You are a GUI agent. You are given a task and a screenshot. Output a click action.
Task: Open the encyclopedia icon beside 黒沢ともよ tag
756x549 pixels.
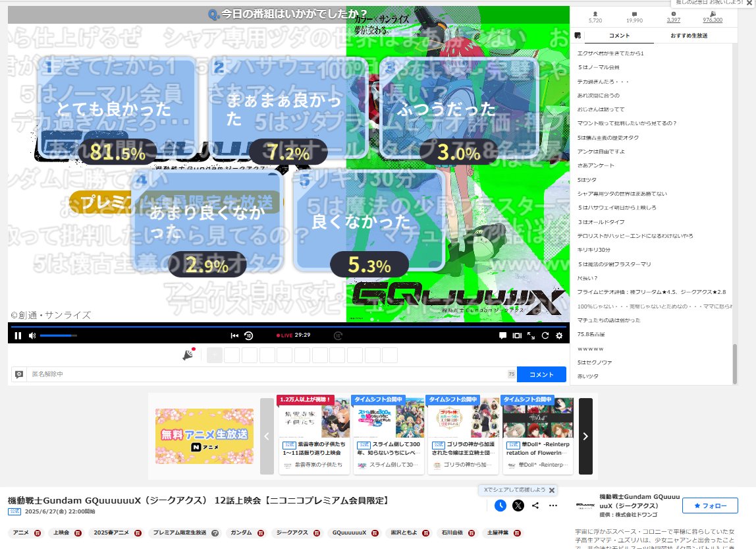click(425, 533)
